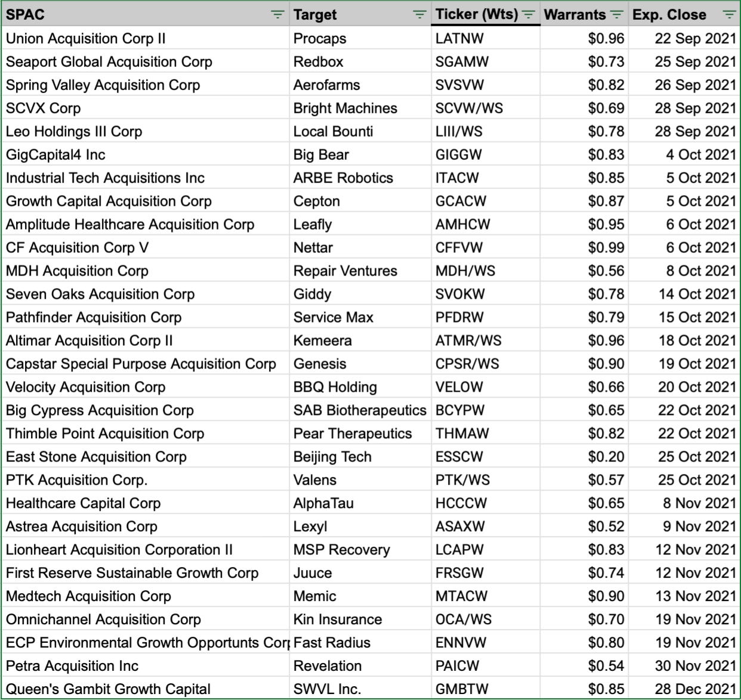Click the Growth Capital Acquisition Corp cell
Viewport: 741px width, 700px height.
pyautogui.click(x=146, y=202)
